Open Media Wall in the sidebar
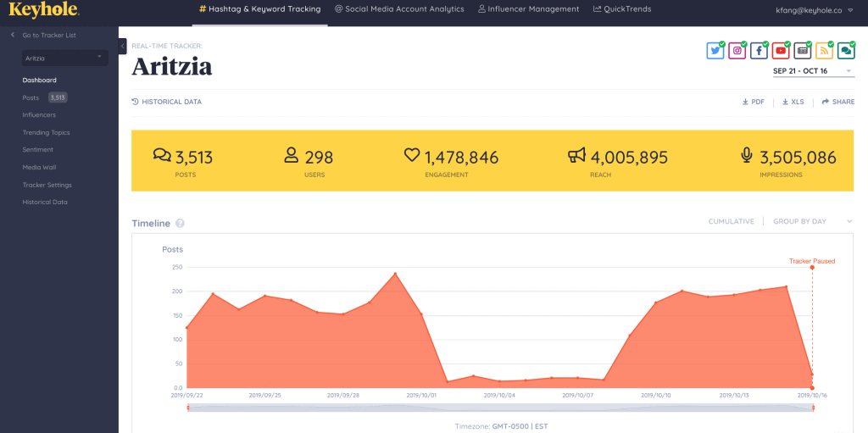868x433 pixels. point(39,167)
